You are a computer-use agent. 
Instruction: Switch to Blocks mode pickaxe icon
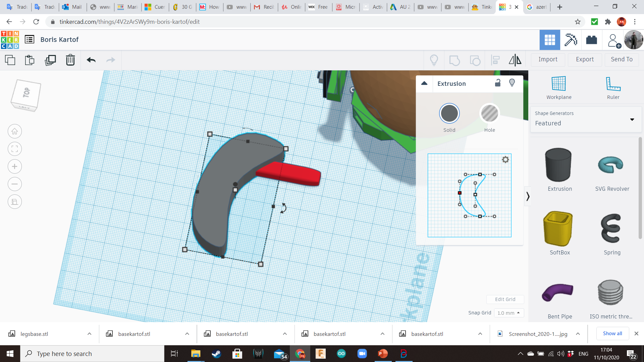(x=571, y=40)
